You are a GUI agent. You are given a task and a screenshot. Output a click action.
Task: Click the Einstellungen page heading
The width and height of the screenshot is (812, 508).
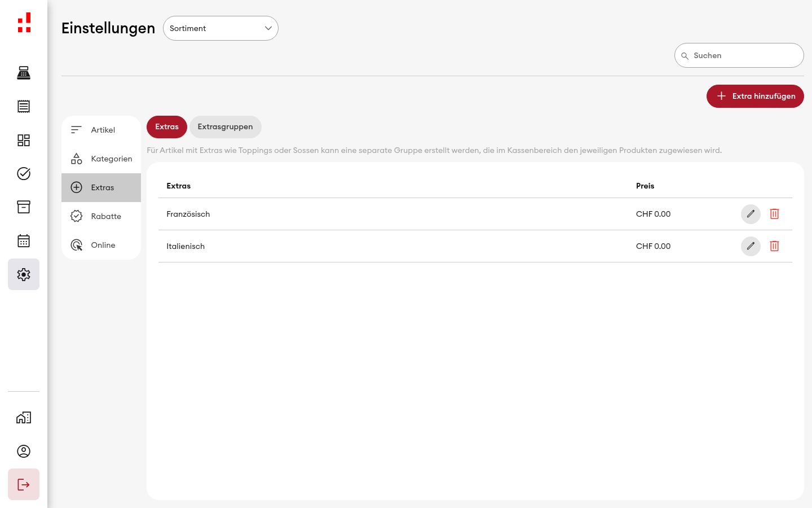(108, 28)
